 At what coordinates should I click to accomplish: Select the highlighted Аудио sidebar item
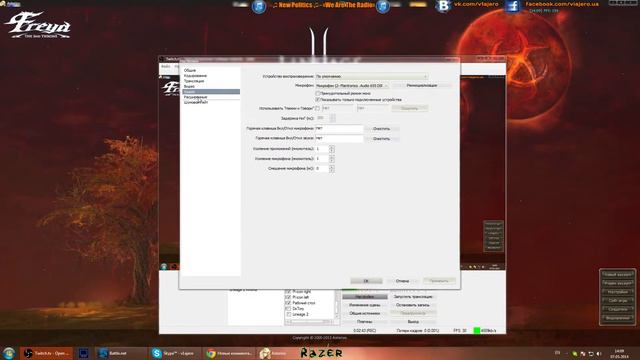[x=211, y=91]
